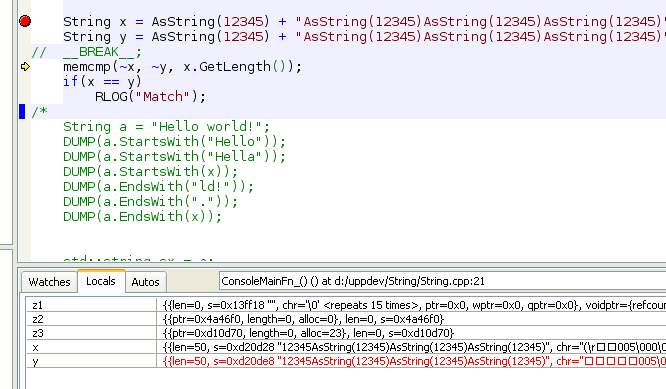Click the commented __BREAK__ line
The width and height of the screenshot is (666, 389).
[86, 52]
